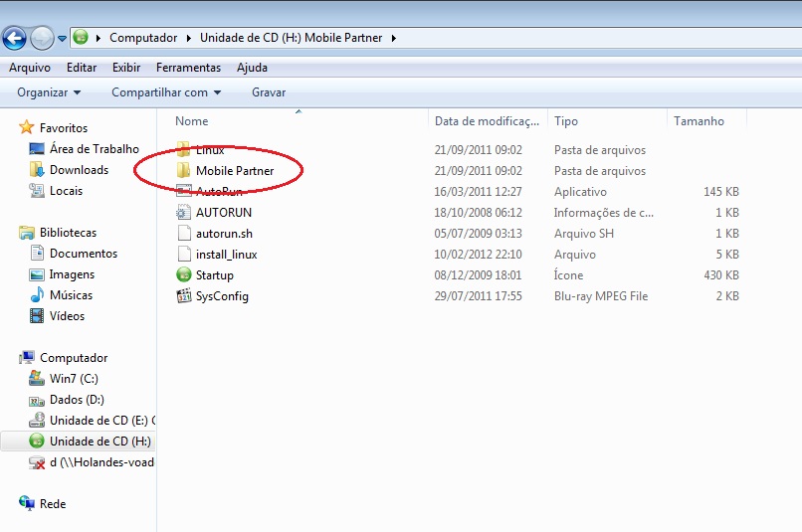Click the Forward navigation arrow

click(42, 38)
